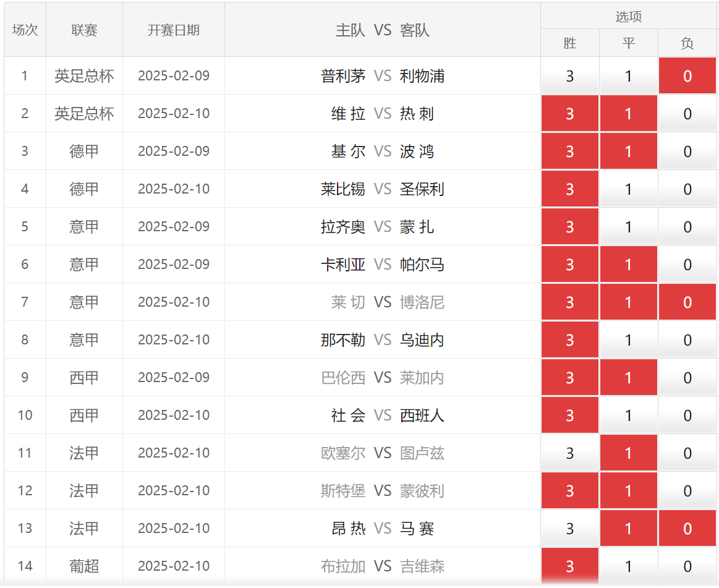Viewport: 719px width, 588px height.
Task: Click the 平 column header
Action: click(x=628, y=43)
